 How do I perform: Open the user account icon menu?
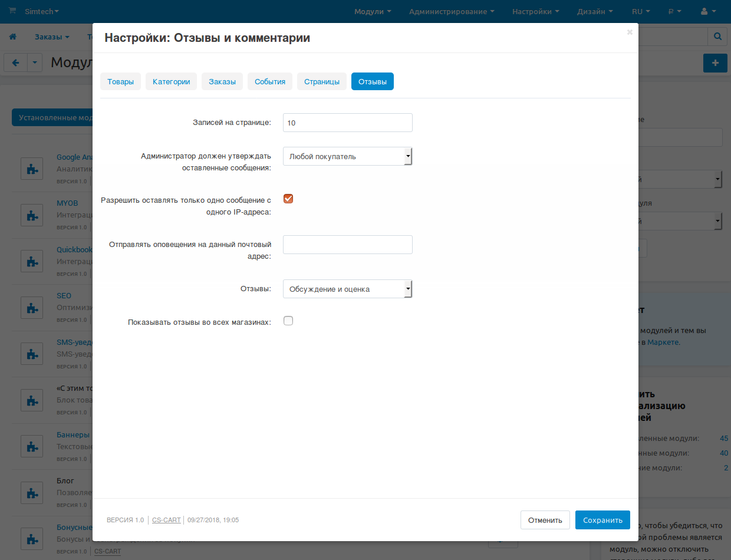[708, 11]
